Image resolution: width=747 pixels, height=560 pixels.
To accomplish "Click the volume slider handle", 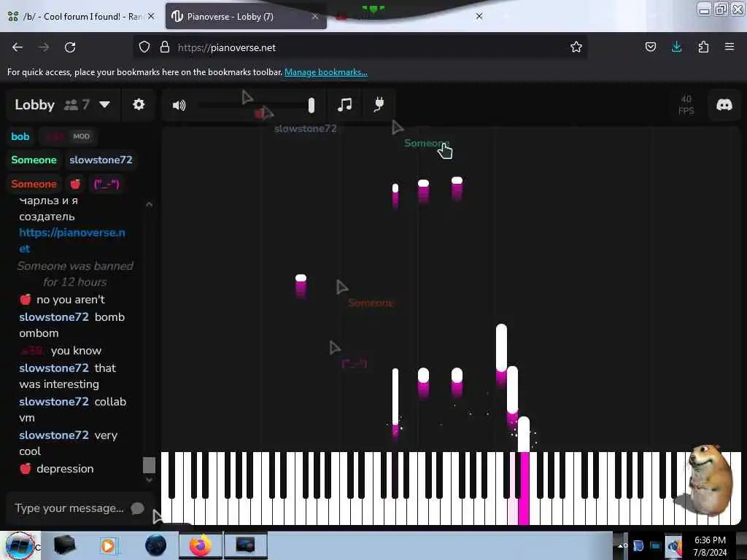I will 311,105.
